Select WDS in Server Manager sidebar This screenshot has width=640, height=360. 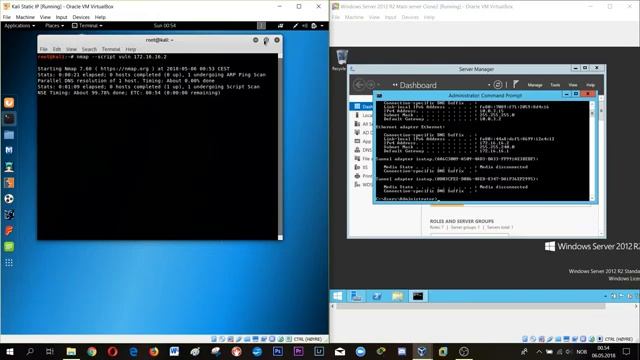point(362,184)
